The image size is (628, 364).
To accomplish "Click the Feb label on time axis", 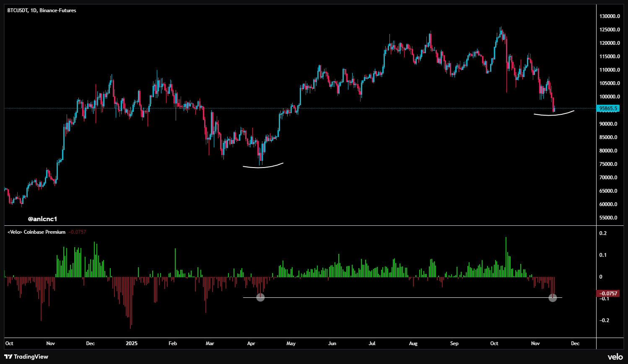I will tap(173, 343).
